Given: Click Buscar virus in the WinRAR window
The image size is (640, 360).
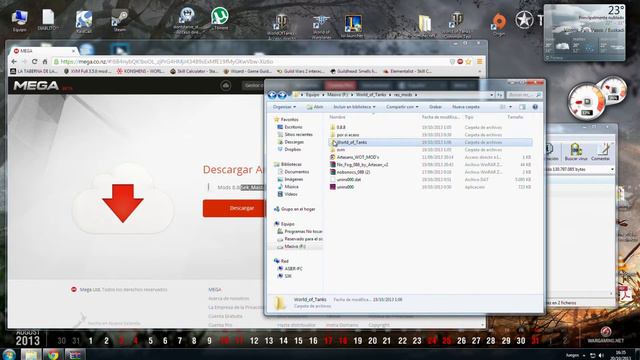Looking at the screenshot, I should tap(576, 152).
